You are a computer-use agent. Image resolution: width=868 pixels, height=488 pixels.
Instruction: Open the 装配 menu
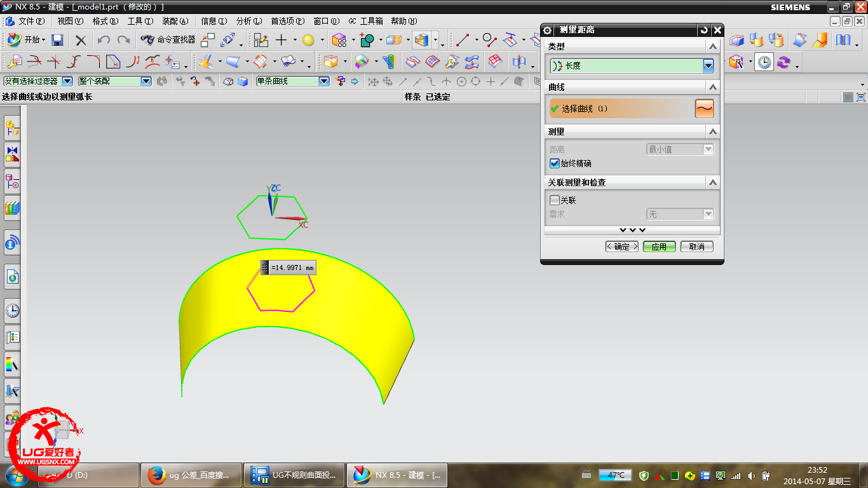click(175, 21)
